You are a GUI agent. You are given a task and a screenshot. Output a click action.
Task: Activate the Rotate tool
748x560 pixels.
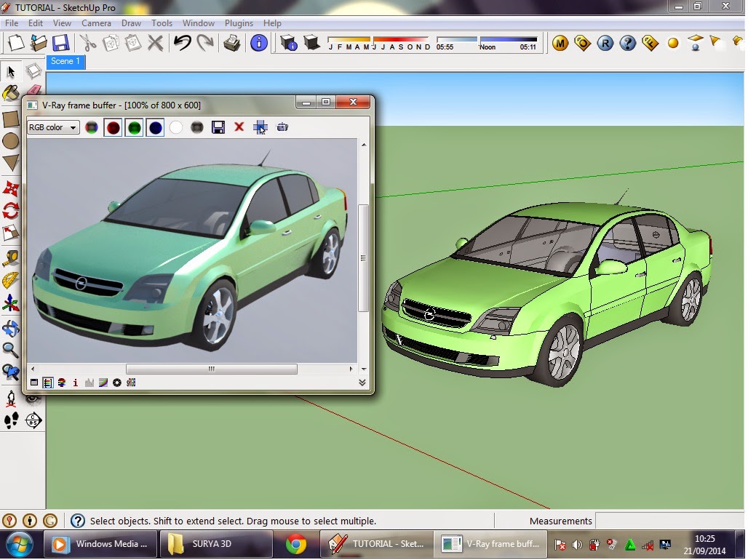[x=9, y=211]
